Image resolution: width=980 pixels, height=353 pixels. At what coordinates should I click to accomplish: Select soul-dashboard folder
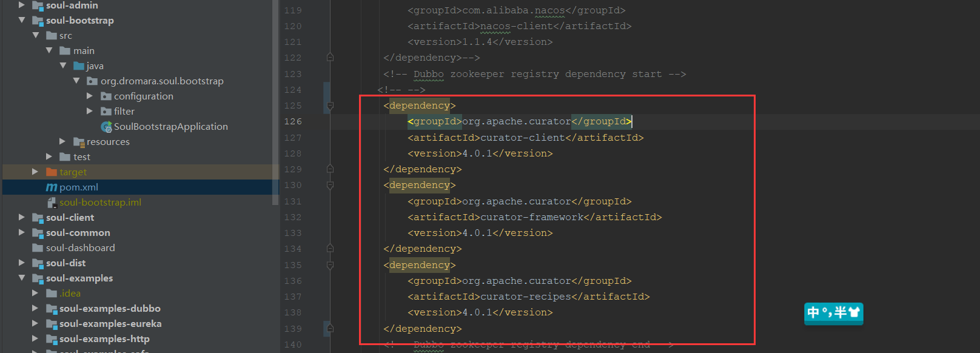(80, 248)
